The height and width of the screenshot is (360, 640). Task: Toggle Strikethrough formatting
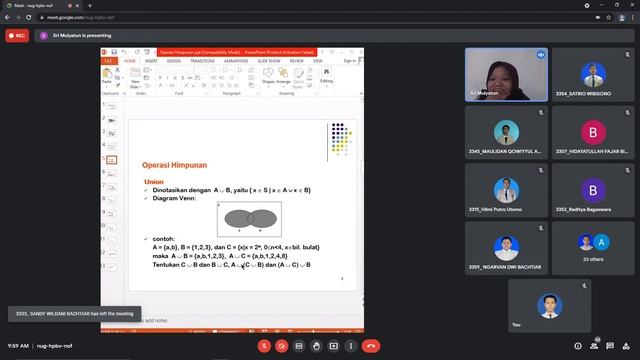point(190,78)
